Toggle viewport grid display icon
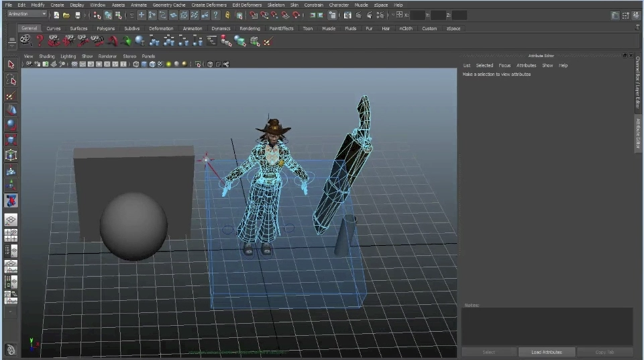This screenshot has height=360, width=644. (x=74, y=64)
